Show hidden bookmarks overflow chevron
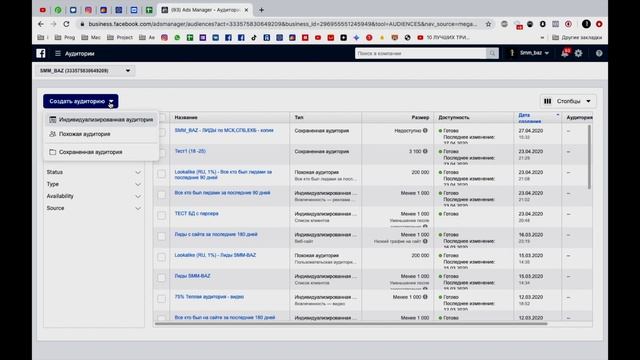Screen dimensions: 640x360 point(542,38)
